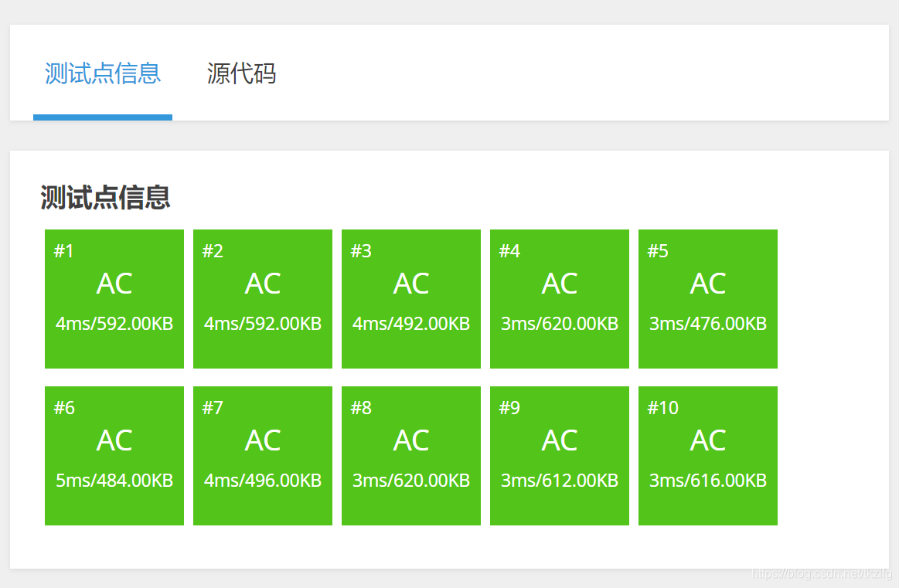899x588 pixels.
Task: Click test point #2 green AC tile
Action: click(x=262, y=298)
